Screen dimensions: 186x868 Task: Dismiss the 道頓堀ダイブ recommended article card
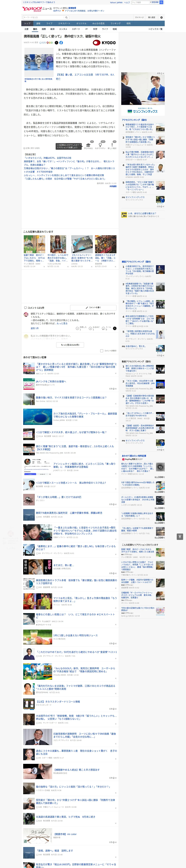(x=116, y=266)
